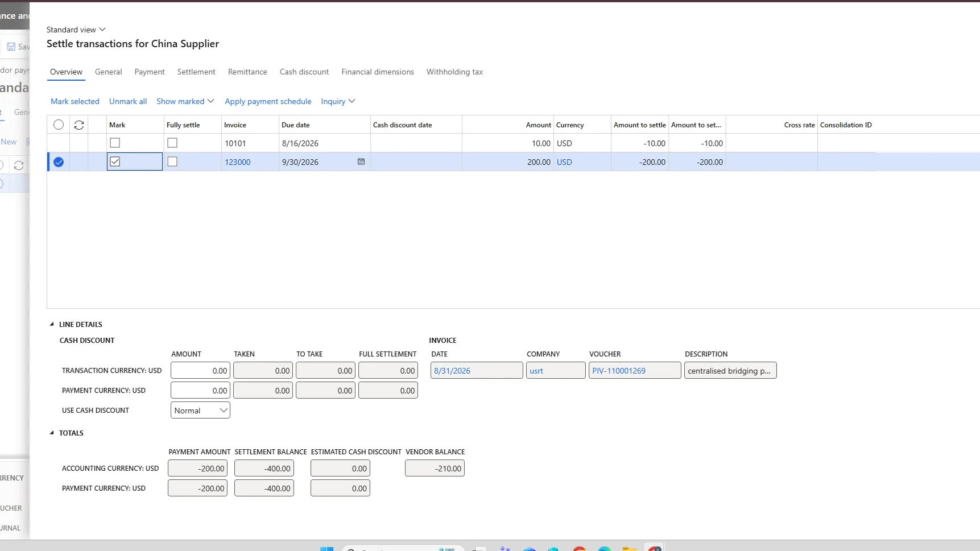Click the refresh icon in the background page
The width and height of the screenshot is (980, 551).
(19, 165)
